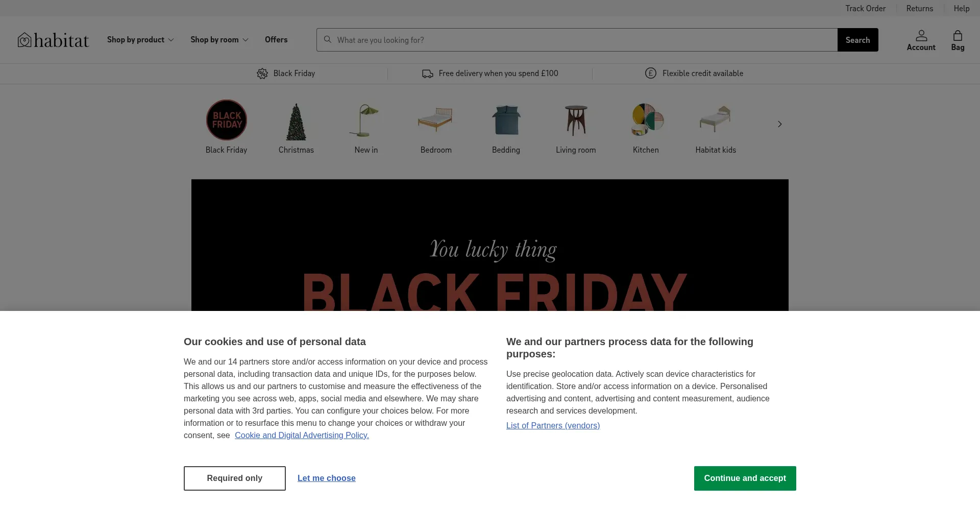Select the Christmas tree category icon
The width and height of the screenshot is (980, 507).
(x=296, y=122)
